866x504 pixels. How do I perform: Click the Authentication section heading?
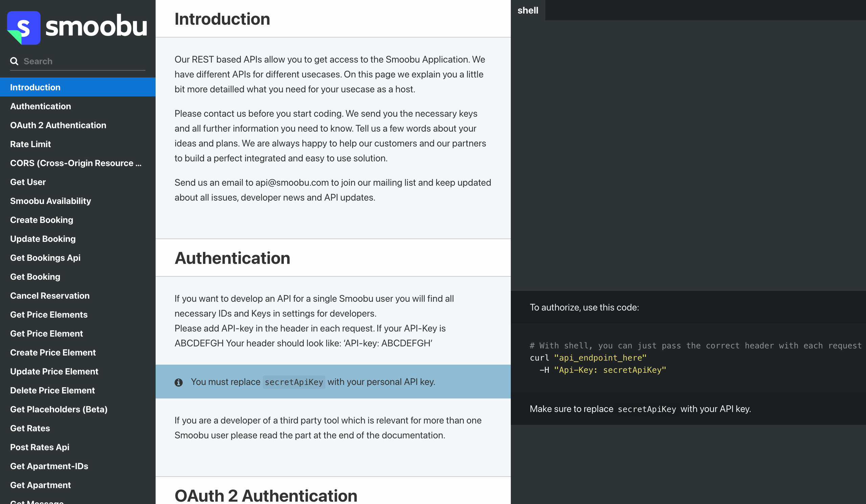(x=232, y=258)
